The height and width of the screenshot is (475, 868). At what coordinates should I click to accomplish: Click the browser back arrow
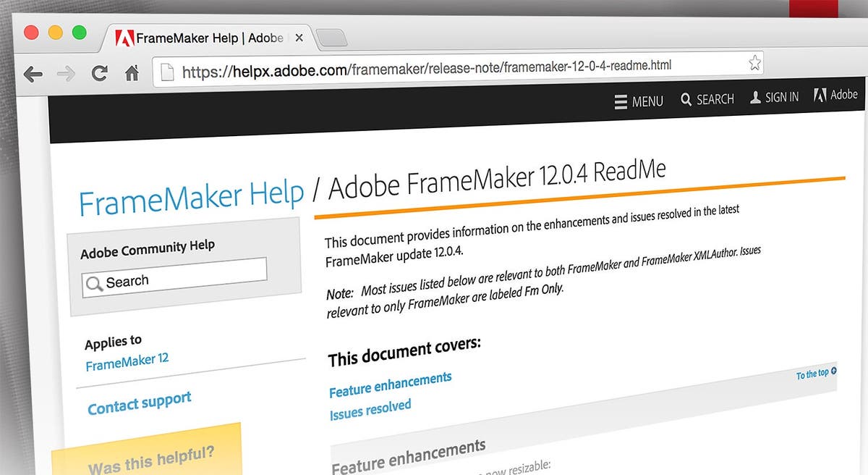tap(34, 75)
